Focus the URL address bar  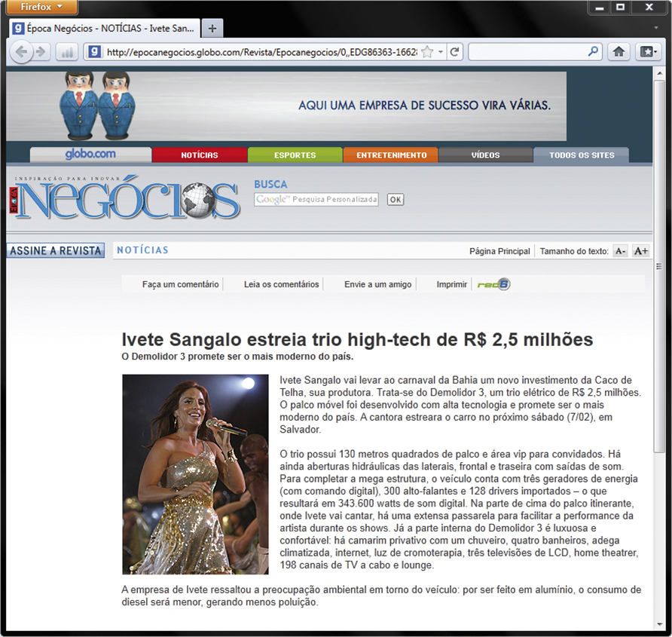(x=261, y=52)
